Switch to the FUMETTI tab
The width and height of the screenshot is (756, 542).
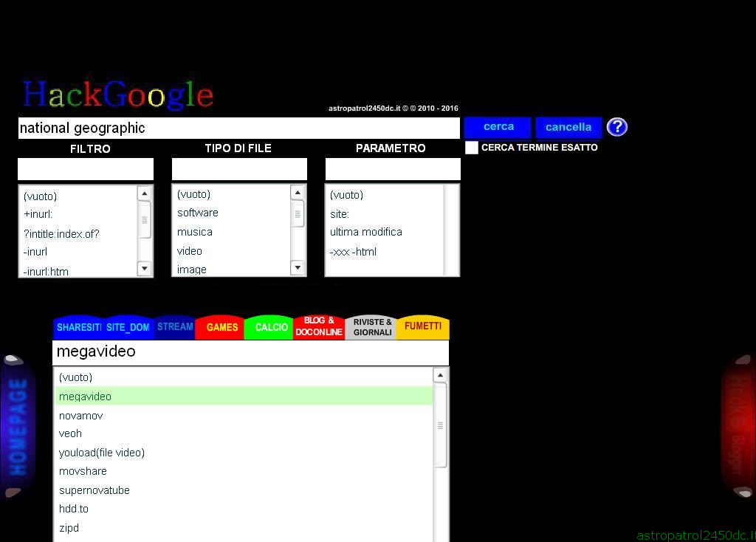coord(423,326)
